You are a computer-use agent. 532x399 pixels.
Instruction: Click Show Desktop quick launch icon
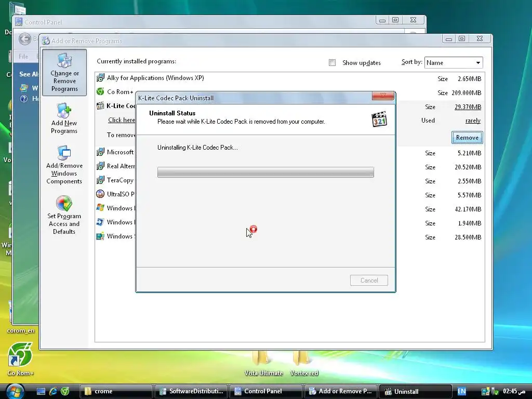[41, 391]
